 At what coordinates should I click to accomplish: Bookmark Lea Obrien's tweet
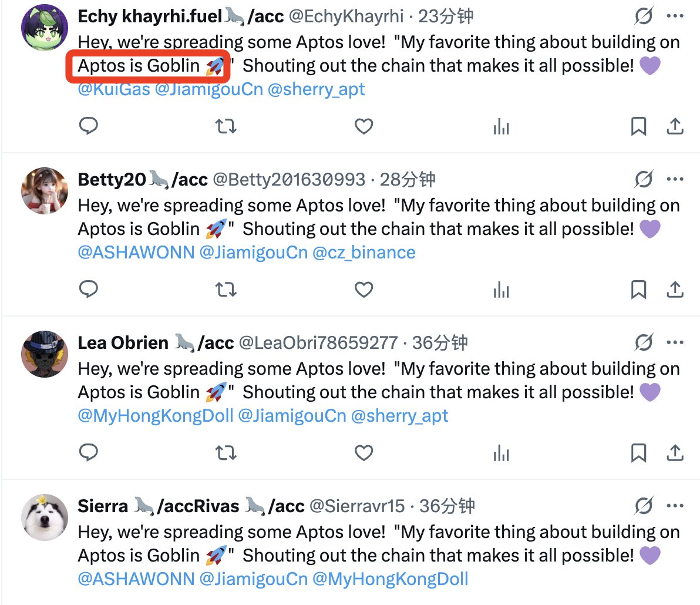pyautogui.click(x=638, y=453)
